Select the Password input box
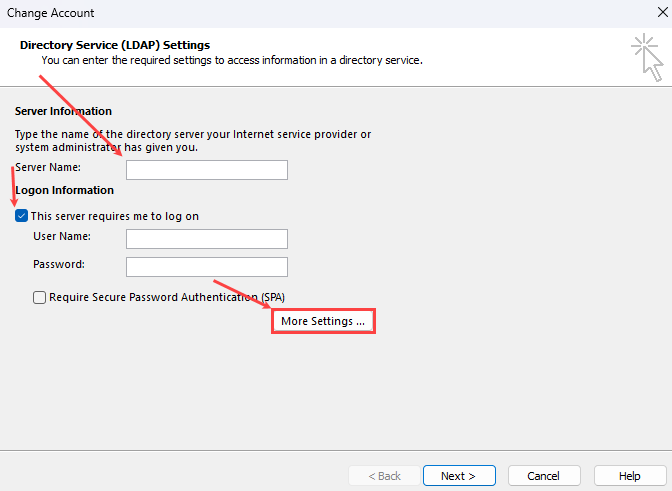The width and height of the screenshot is (672, 491). (206, 267)
